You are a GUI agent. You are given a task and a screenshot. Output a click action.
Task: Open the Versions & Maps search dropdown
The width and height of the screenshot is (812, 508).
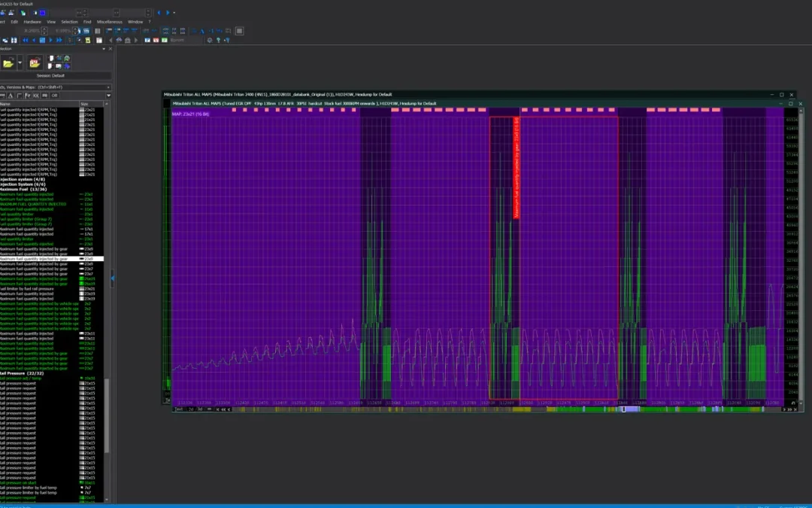(108, 87)
